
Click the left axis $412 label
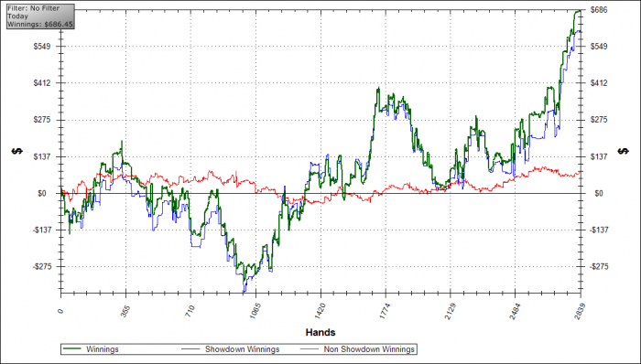42,83
